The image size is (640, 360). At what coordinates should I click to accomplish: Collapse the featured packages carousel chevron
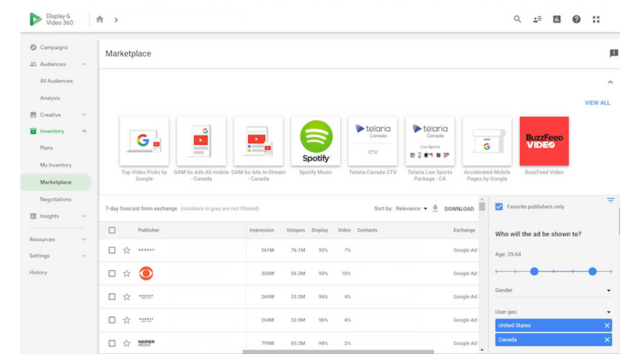tap(610, 82)
